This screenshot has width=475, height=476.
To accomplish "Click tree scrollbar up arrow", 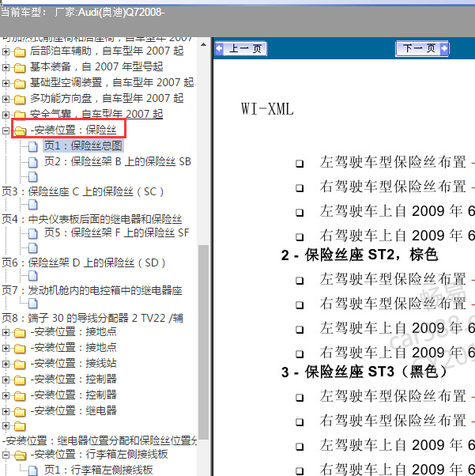I will click(x=204, y=44).
